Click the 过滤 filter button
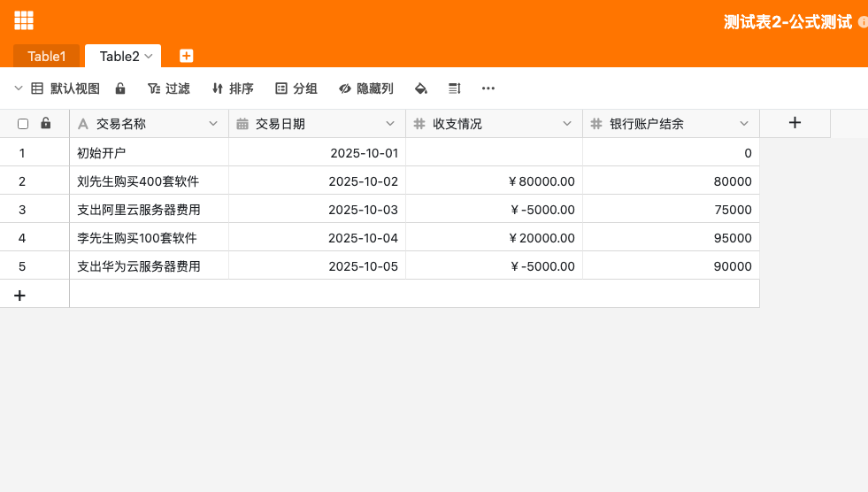 click(168, 88)
